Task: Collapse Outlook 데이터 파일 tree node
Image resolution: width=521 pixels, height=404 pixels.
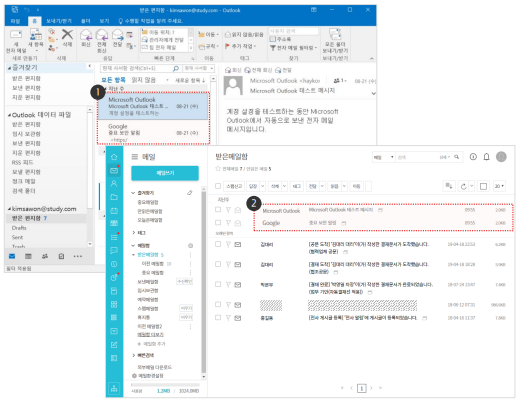Action: coord(9,115)
